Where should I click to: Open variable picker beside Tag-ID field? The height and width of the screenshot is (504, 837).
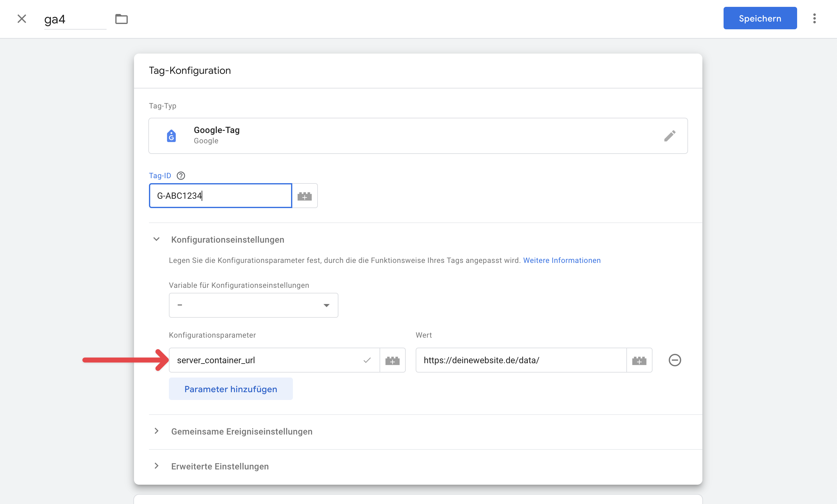coord(305,196)
